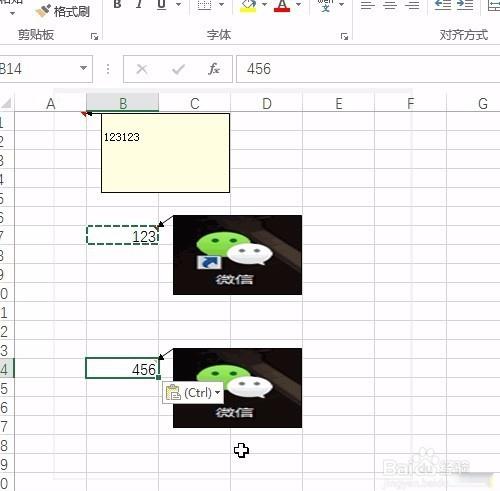The height and width of the screenshot is (491, 500).
Task: Click into the Name Box showing B14
Action: [x=37, y=69]
